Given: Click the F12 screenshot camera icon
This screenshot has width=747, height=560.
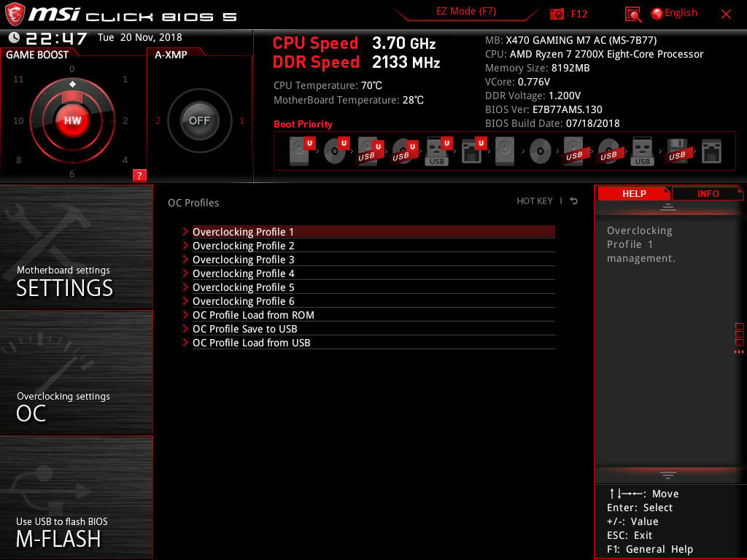Looking at the screenshot, I should click(557, 14).
